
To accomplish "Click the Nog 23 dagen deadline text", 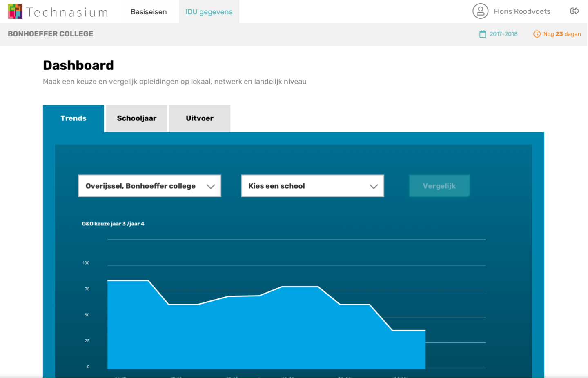I will (x=562, y=34).
